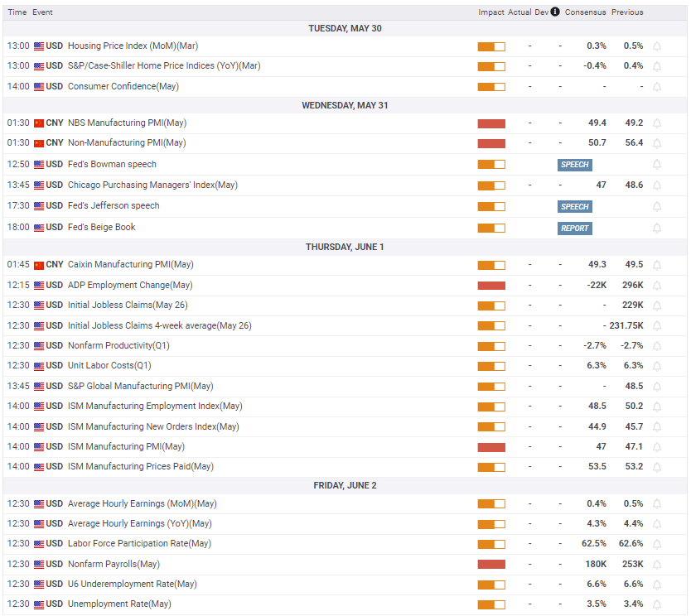691x616 pixels.
Task: Set alert bell for Non-Manufacturing PMI(May)
Action: pyautogui.click(x=657, y=143)
